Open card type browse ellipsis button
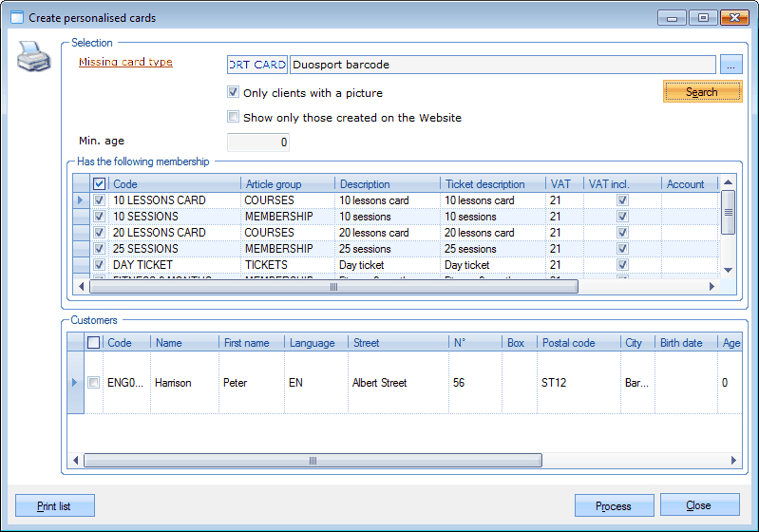Image resolution: width=759 pixels, height=532 pixels. (x=730, y=65)
